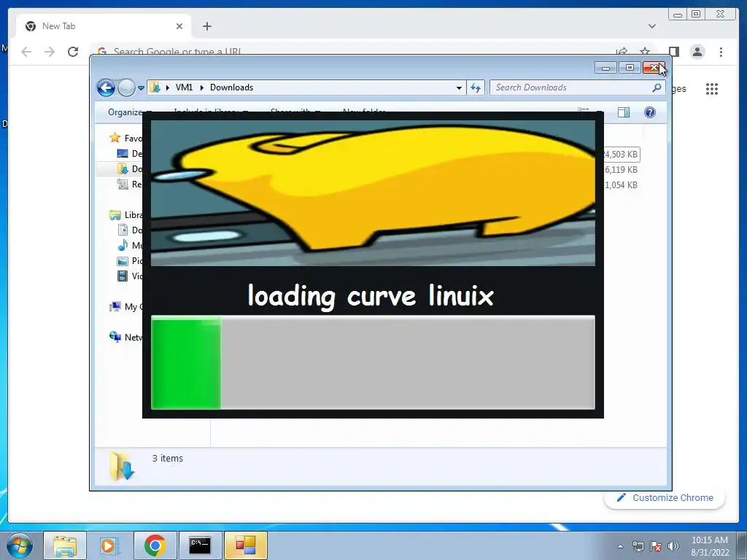
Task: Switch to the colored-squares taskbar app
Action: [245, 545]
